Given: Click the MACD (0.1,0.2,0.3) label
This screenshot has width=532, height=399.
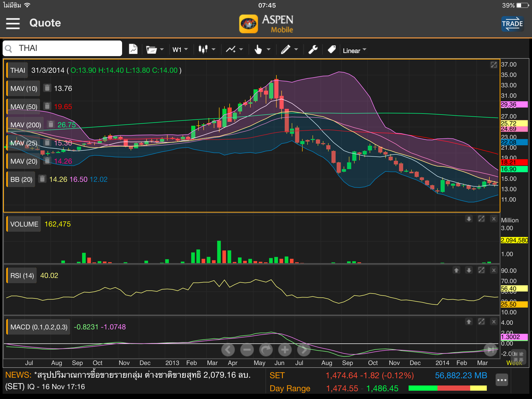Looking at the screenshot, I should (x=39, y=327).
